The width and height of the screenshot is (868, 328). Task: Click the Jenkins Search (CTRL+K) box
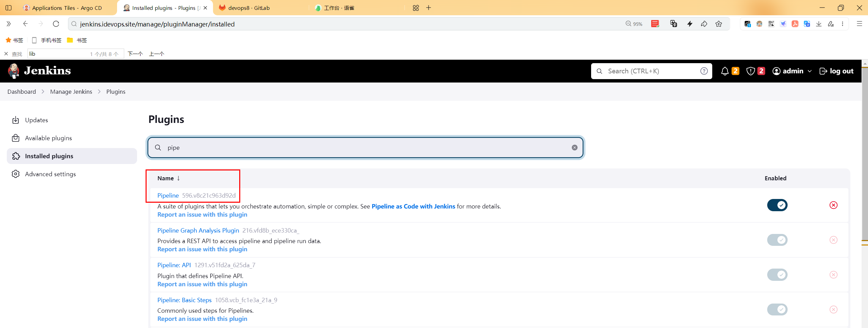[x=651, y=71]
